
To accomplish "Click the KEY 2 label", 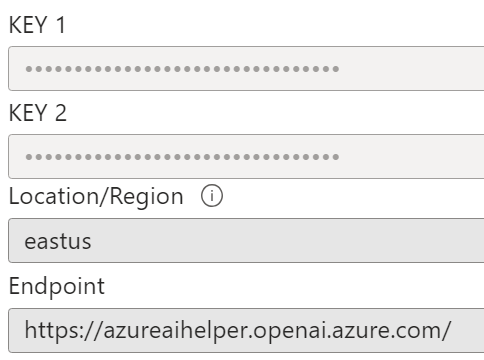I will [x=38, y=113].
